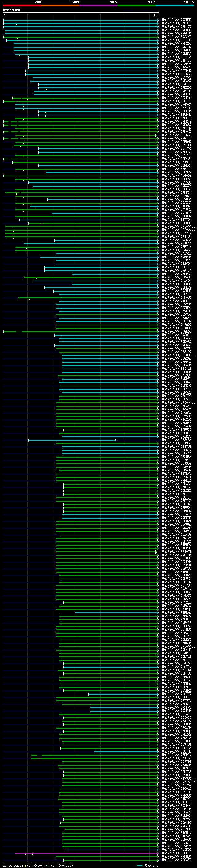Select hit label UniRef100_P16096

point(177,176)
